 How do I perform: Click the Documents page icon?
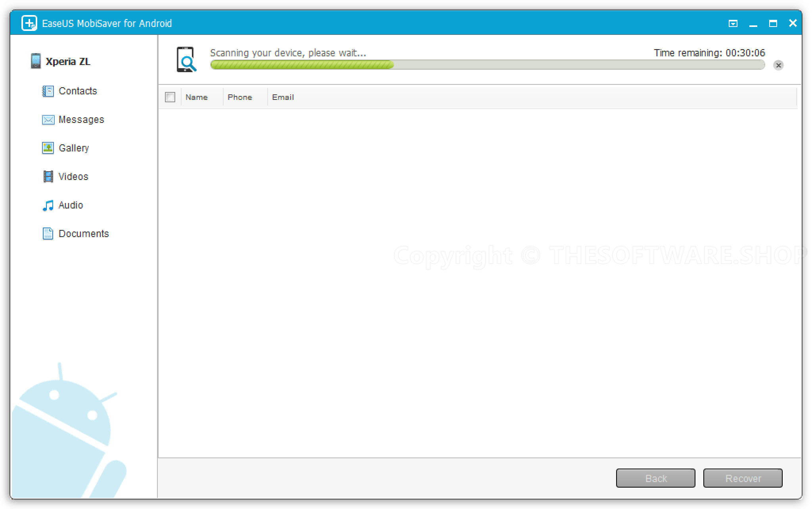[48, 234]
